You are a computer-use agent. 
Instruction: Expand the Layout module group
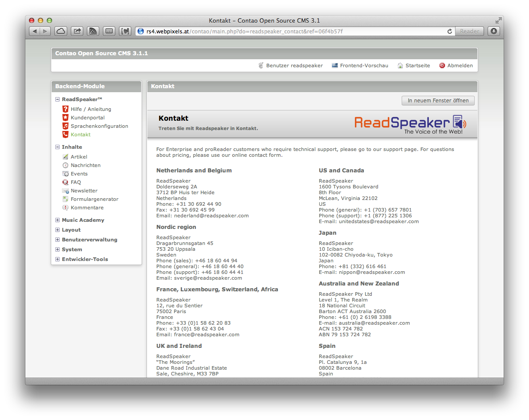tap(57, 230)
